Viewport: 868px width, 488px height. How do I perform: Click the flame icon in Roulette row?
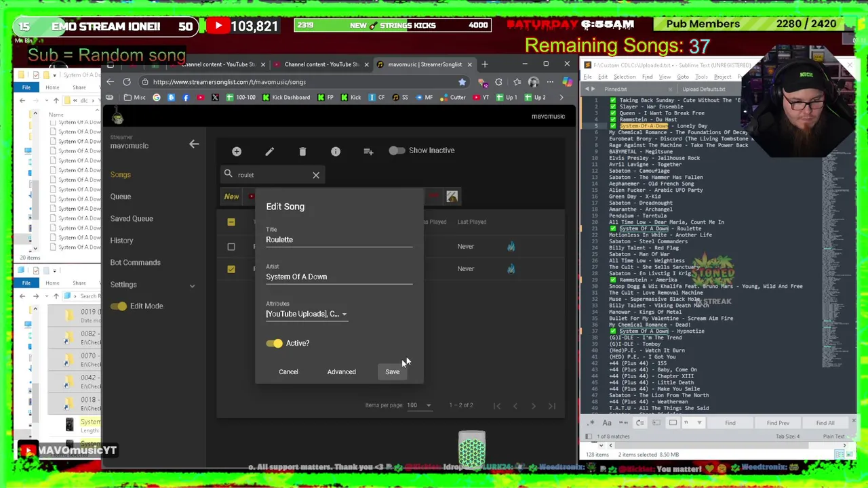click(x=511, y=269)
